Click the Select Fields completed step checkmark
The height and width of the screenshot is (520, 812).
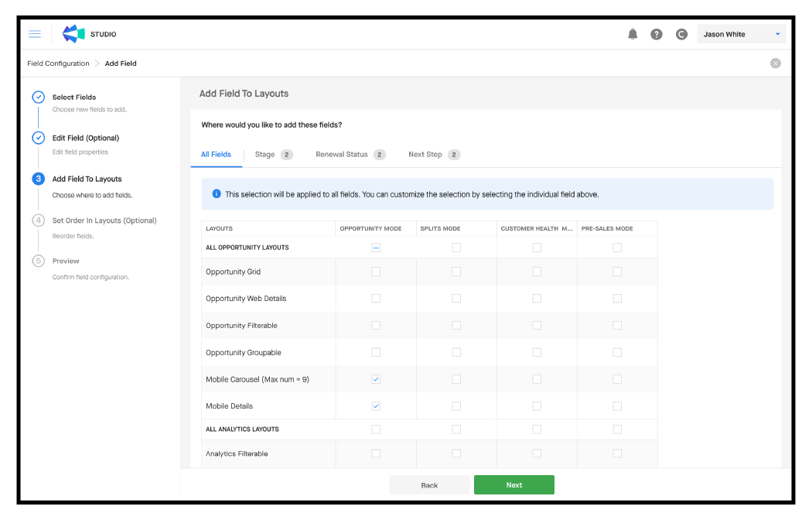pos(39,97)
